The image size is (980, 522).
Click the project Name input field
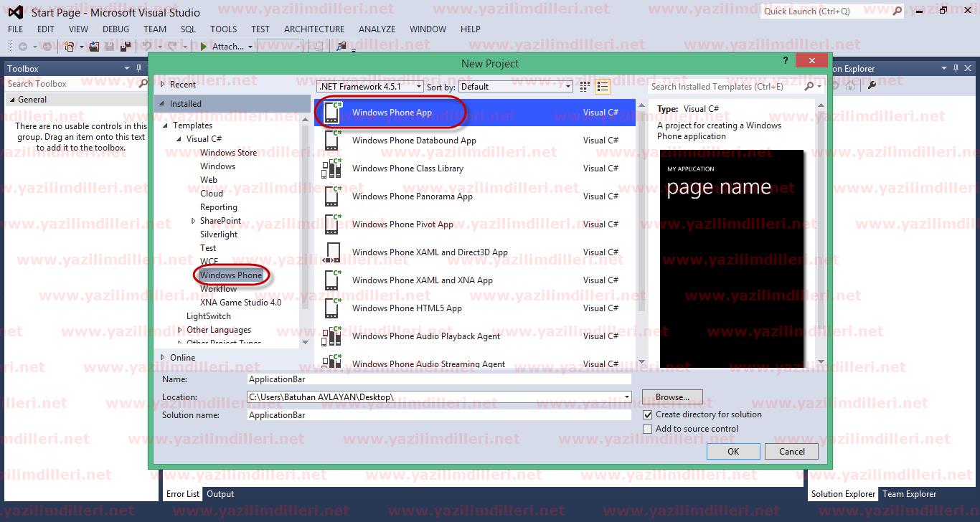438,379
